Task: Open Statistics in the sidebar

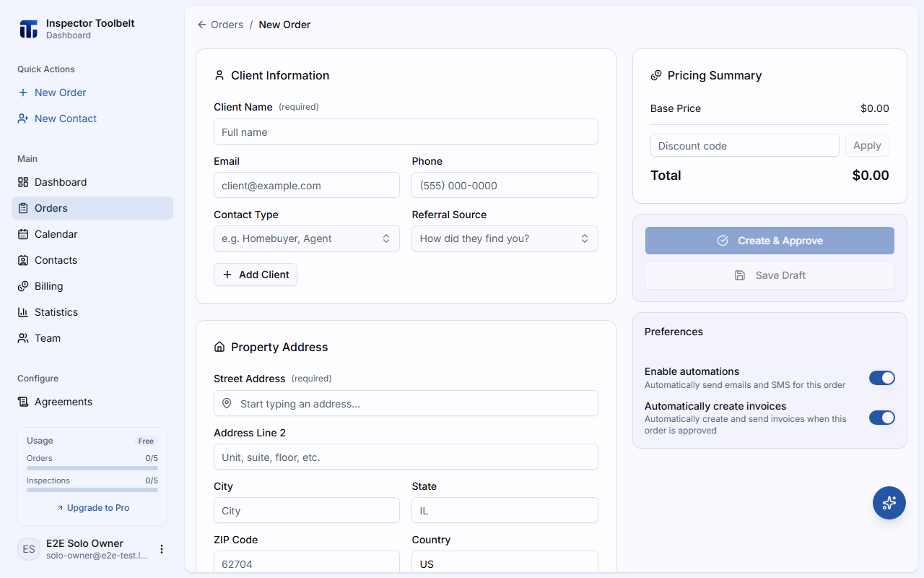Action: (x=92, y=312)
